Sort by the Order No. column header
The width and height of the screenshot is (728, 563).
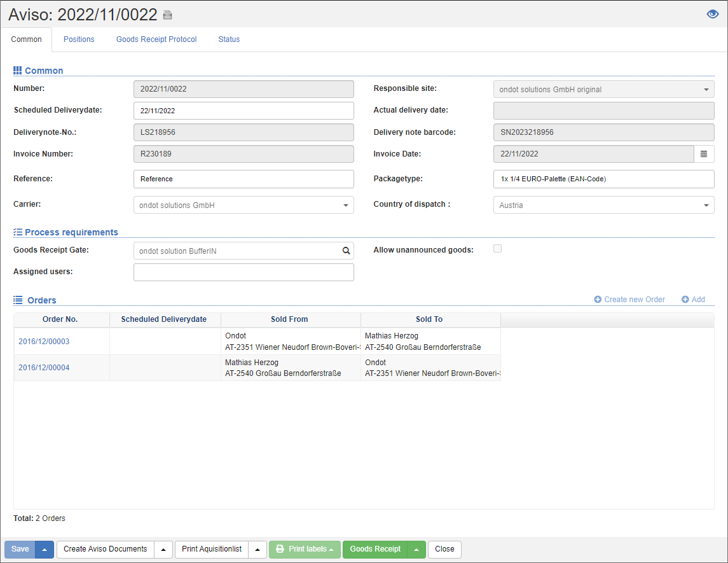(x=60, y=319)
